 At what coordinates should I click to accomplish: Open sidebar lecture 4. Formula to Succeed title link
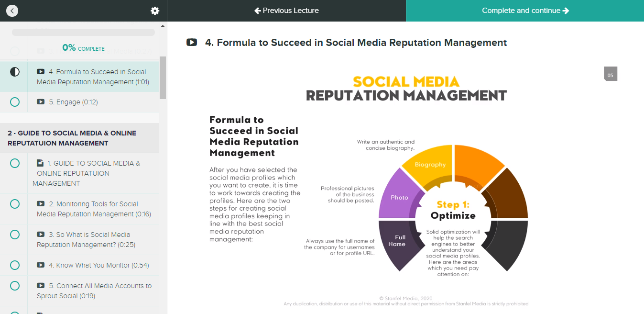point(93,77)
